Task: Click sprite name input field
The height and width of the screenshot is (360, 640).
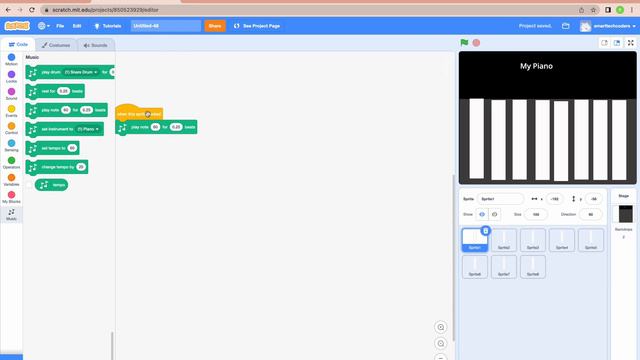Action: coord(500,199)
